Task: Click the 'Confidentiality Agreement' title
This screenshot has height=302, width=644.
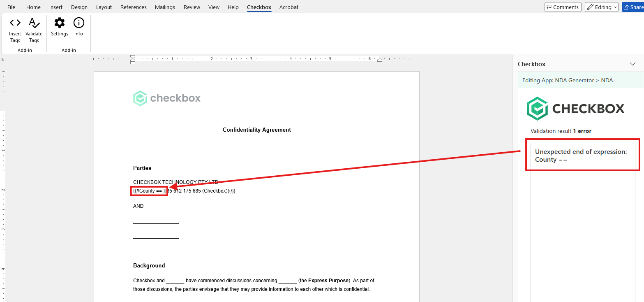Action: pos(257,130)
